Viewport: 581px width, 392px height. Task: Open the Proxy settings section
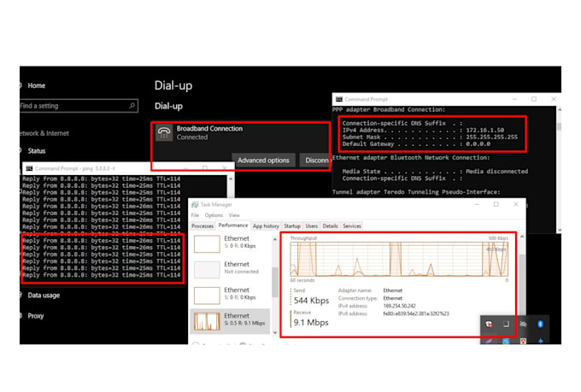click(x=36, y=316)
